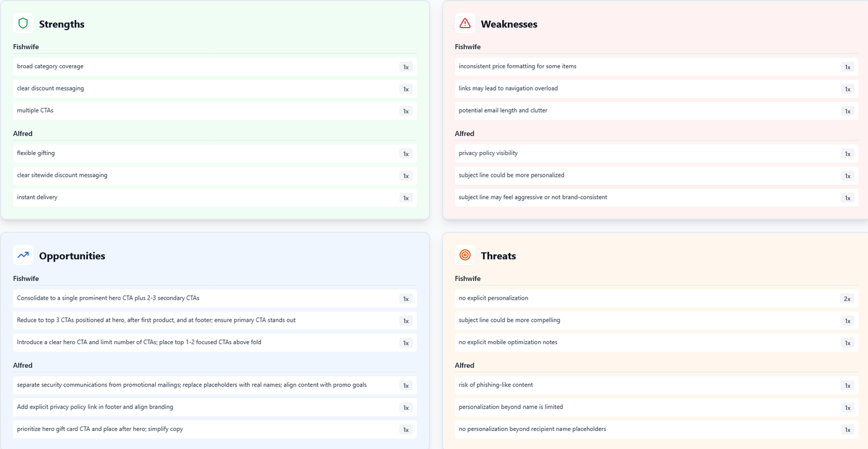868x449 pixels.
Task: Click the Fishwife label under Opportunities
Action: click(26, 279)
